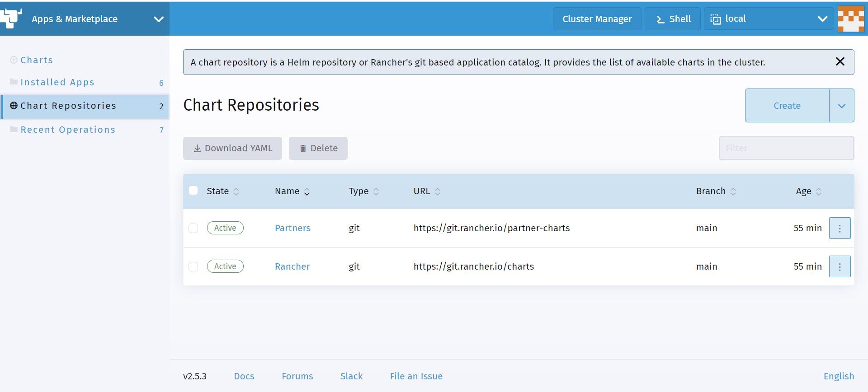Sort table by State column
This screenshot has width=868, height=392.
[222, 191]
